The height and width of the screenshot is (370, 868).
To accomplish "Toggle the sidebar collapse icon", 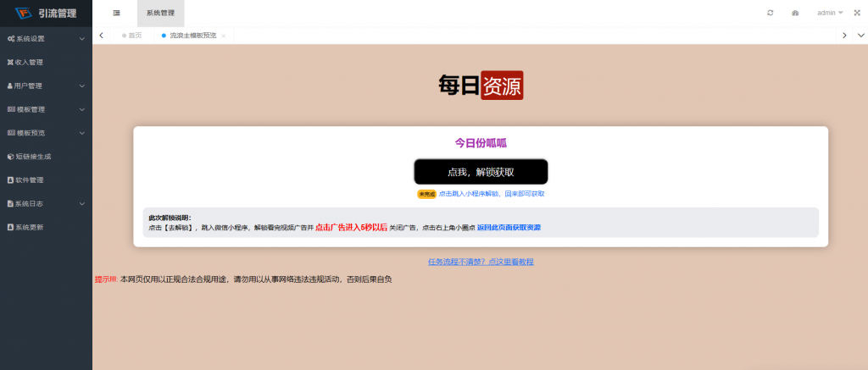I will [116, 14].
